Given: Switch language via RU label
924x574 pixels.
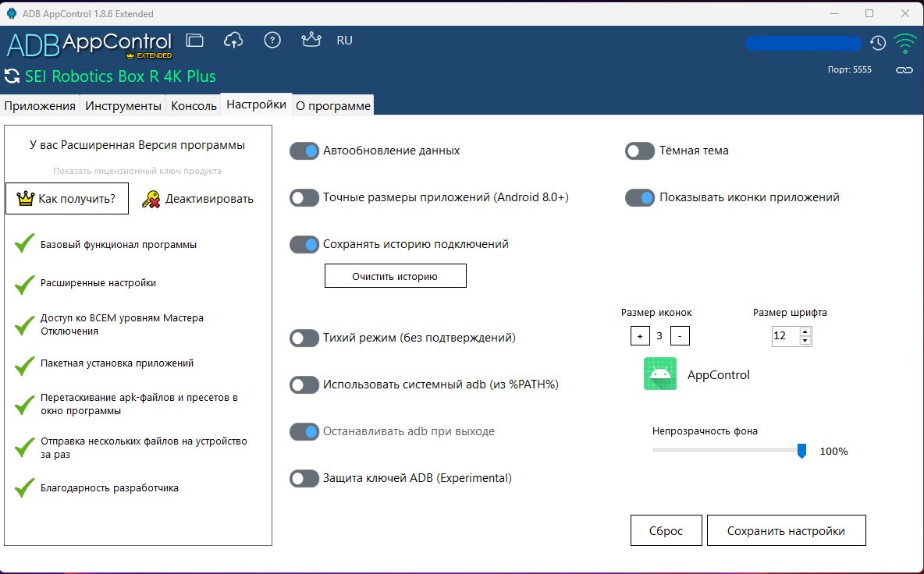Looking at the screenshot, I should click(344, 41).
